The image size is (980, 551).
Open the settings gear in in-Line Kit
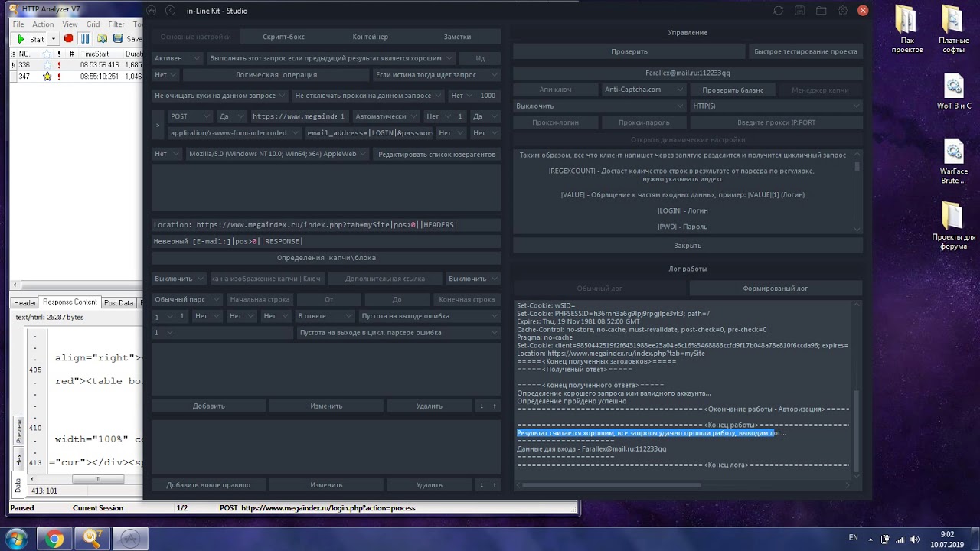pos(842,11)
